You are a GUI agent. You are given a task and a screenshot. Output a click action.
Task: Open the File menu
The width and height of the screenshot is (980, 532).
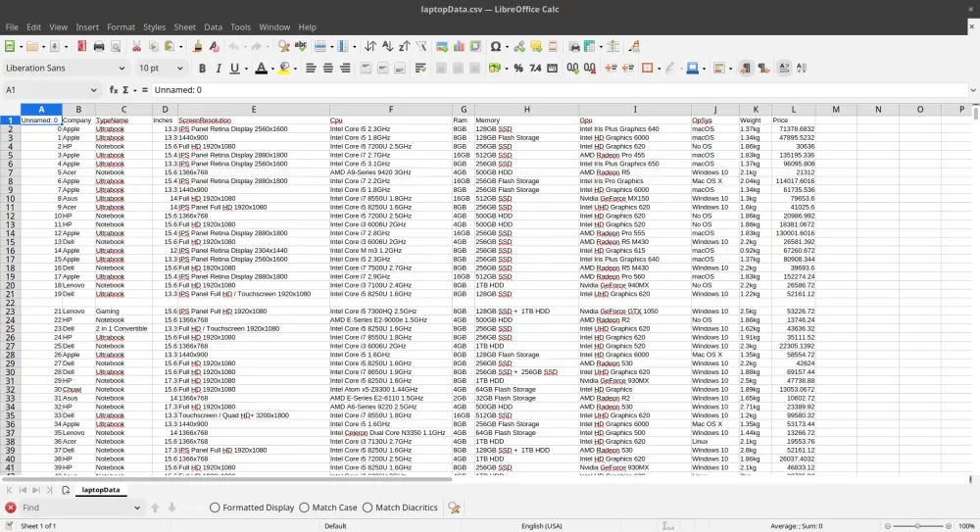pos(11,26)
